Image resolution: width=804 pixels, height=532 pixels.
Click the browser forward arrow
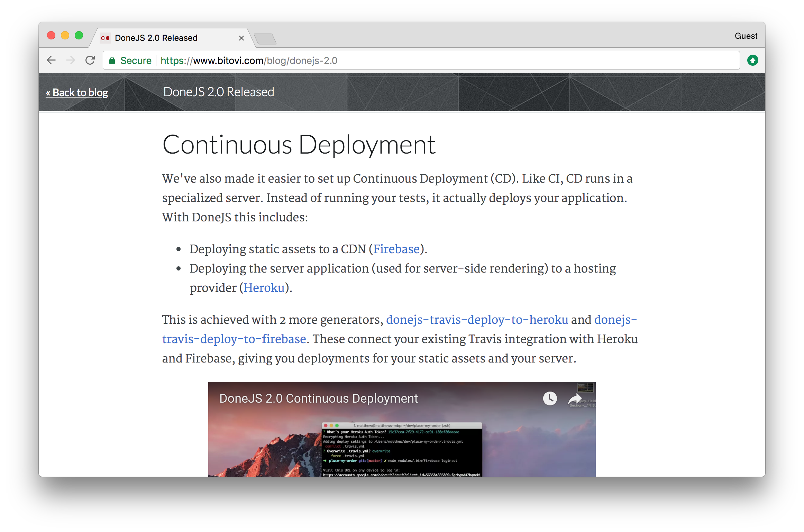(x=71, y=60)
